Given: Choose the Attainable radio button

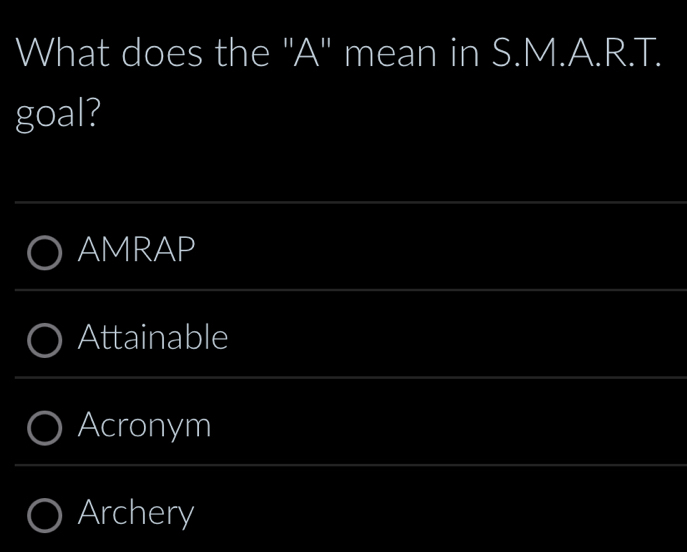Looking at the screenshot, I should 44,341.
